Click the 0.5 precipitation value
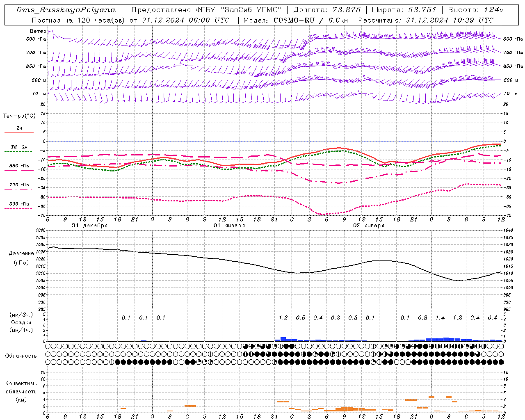 click(x=301, y=318)
